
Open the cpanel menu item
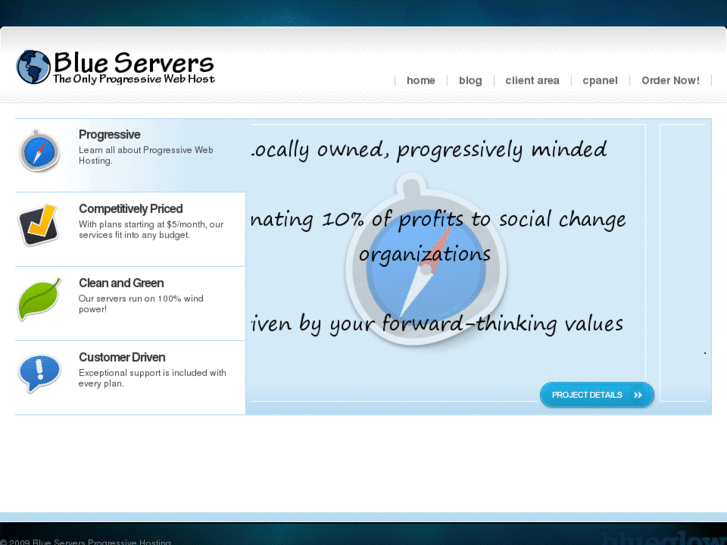coord(600,80)
